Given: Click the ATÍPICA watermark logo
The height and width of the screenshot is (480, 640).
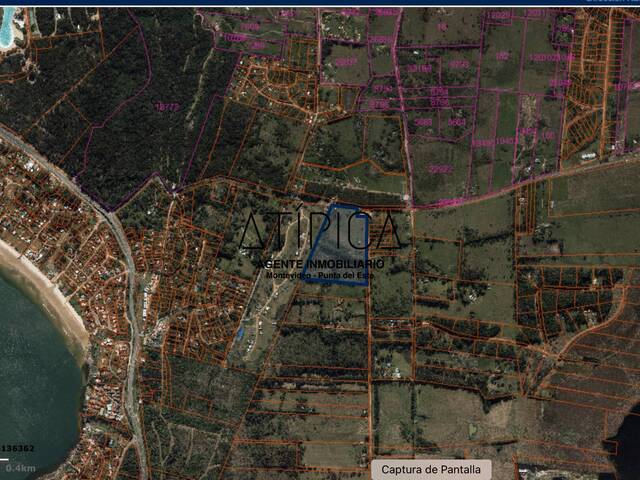Looking at the screenshot, I should coord(318,232).
